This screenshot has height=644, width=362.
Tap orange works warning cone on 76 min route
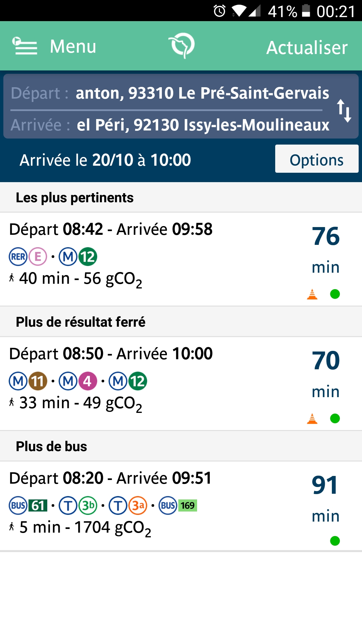tap(312, 294)
